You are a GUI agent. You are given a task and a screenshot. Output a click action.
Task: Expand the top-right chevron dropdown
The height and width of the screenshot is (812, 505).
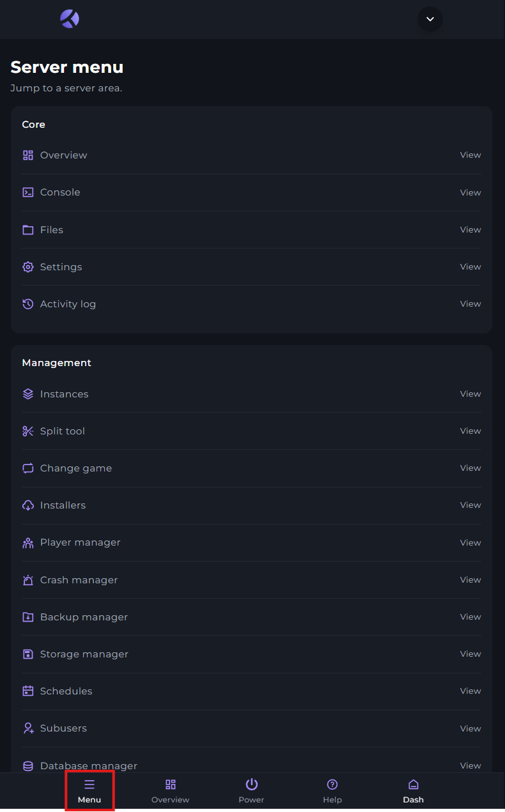coord(430,19)
